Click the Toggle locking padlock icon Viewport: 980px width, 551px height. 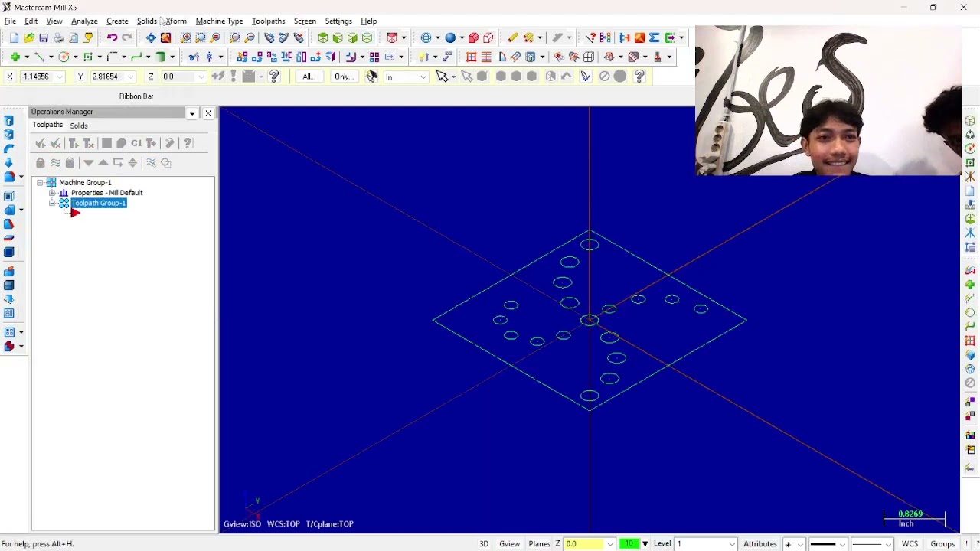click(x=41, y=162)
